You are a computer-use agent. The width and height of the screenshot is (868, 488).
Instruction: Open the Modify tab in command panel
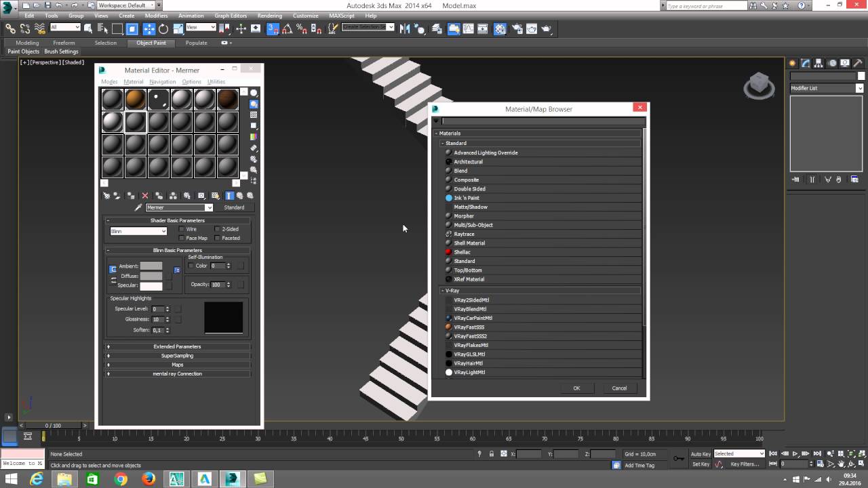point(805,63)
